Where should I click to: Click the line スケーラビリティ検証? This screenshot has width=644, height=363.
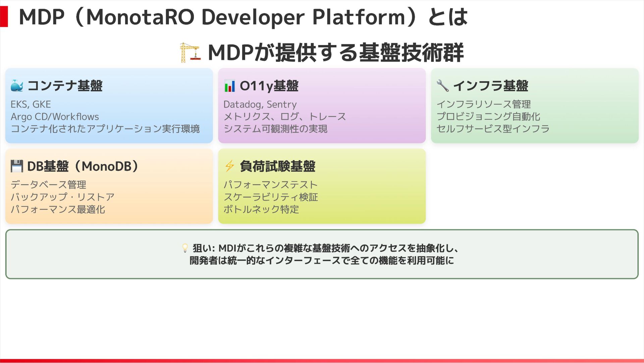(270, 197)
